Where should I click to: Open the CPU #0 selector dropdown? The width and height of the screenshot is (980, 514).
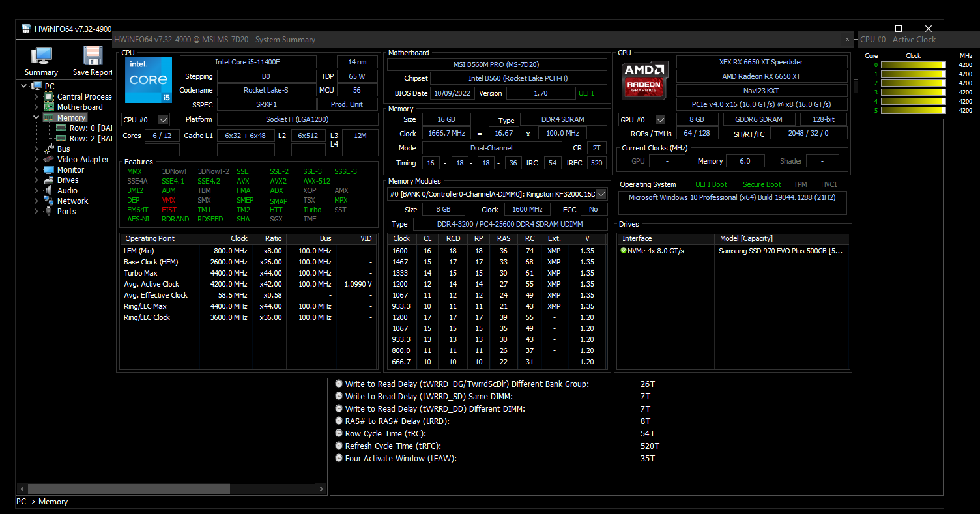pos(163,120)
